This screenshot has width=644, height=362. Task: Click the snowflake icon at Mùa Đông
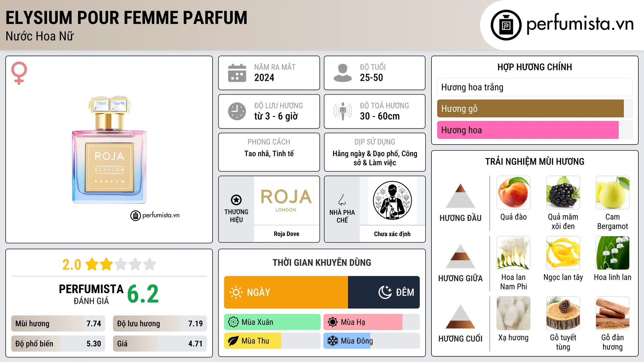point(333,341)
